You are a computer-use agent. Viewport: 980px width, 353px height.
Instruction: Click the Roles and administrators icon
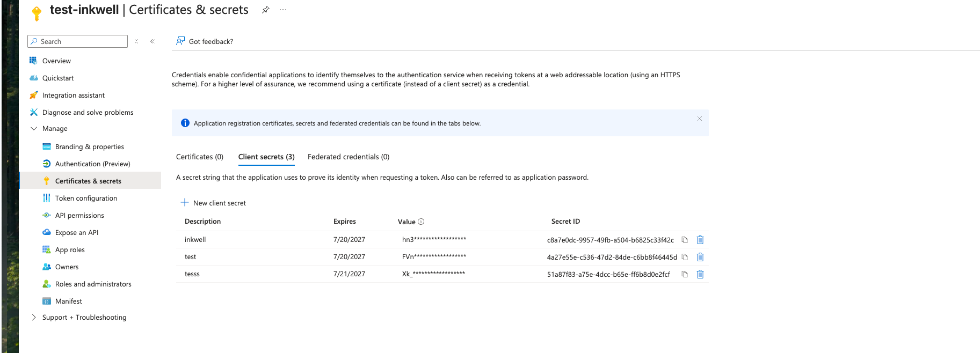(x=47, y=284)
